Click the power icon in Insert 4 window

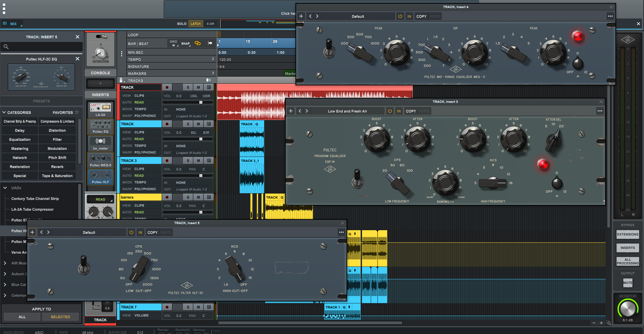point(400,16)
